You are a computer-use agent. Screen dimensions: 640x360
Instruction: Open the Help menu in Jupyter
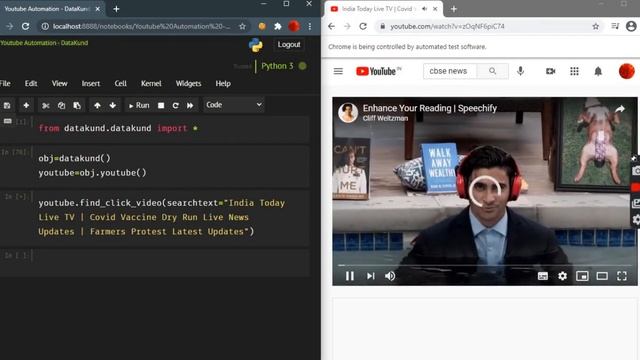click(x=223, y=83)
